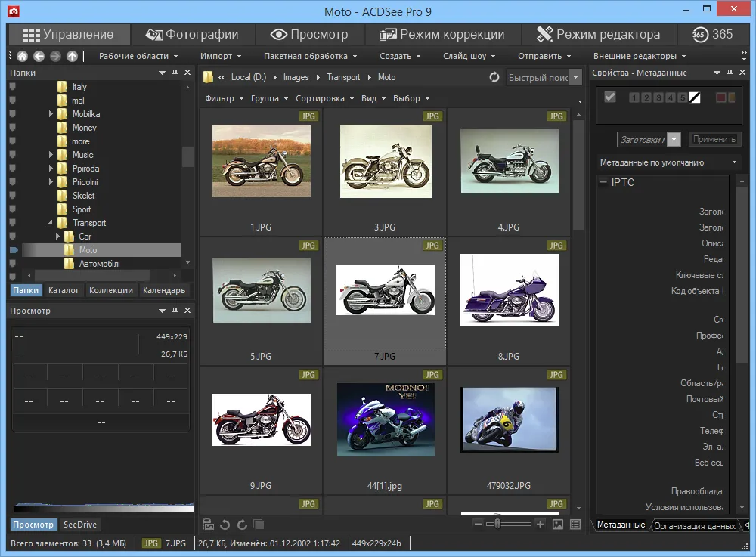Open Рабочие области dropdown
Screen dimensions: 756x557
coord(138,56)
